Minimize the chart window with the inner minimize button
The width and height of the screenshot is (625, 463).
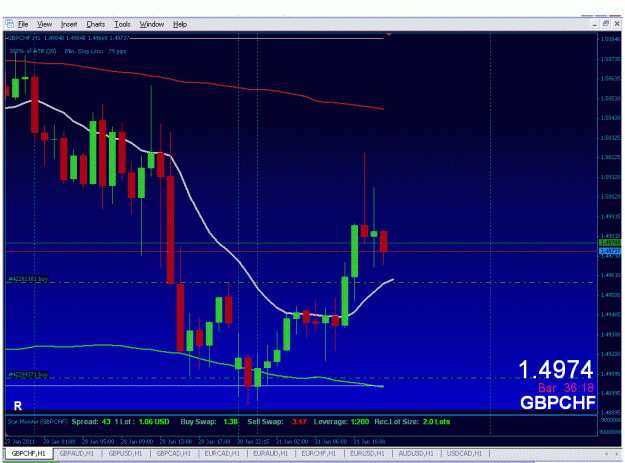[594, 24]
